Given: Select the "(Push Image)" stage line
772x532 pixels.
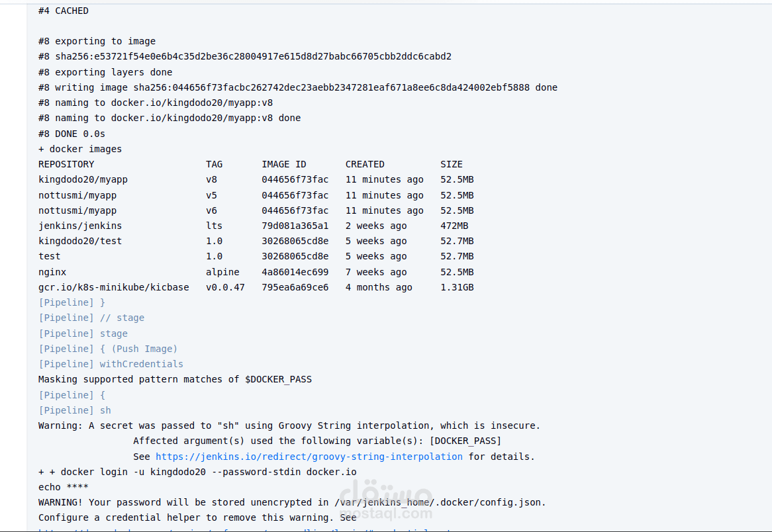Looking at the screenshot, I should 144,349.
